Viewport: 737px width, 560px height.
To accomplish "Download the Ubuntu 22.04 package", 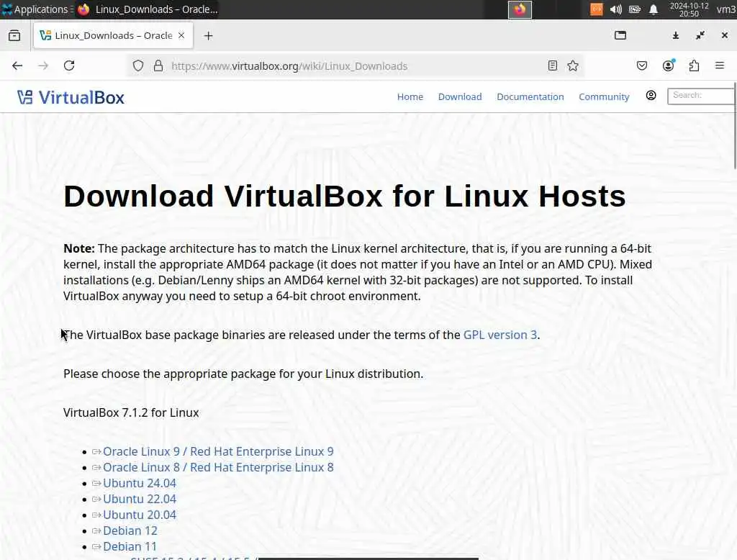I will (x=140, y=499).
